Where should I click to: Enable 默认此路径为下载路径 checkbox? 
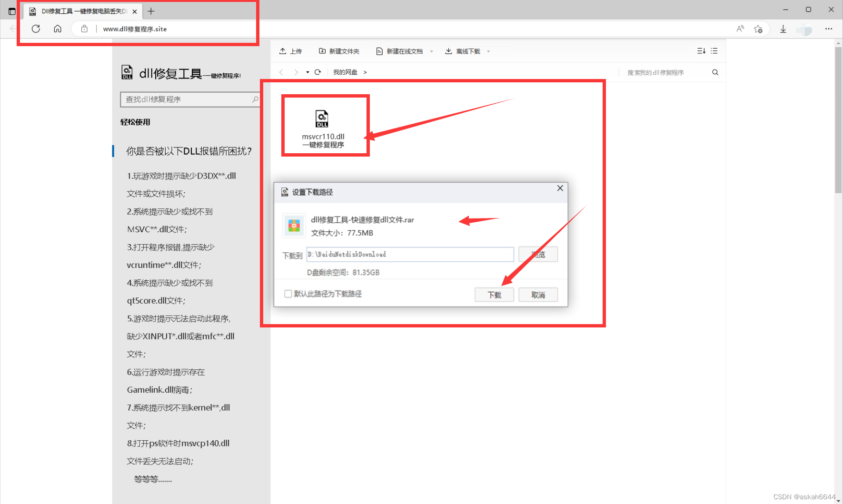pyautogui.click(x=288, y=294)
